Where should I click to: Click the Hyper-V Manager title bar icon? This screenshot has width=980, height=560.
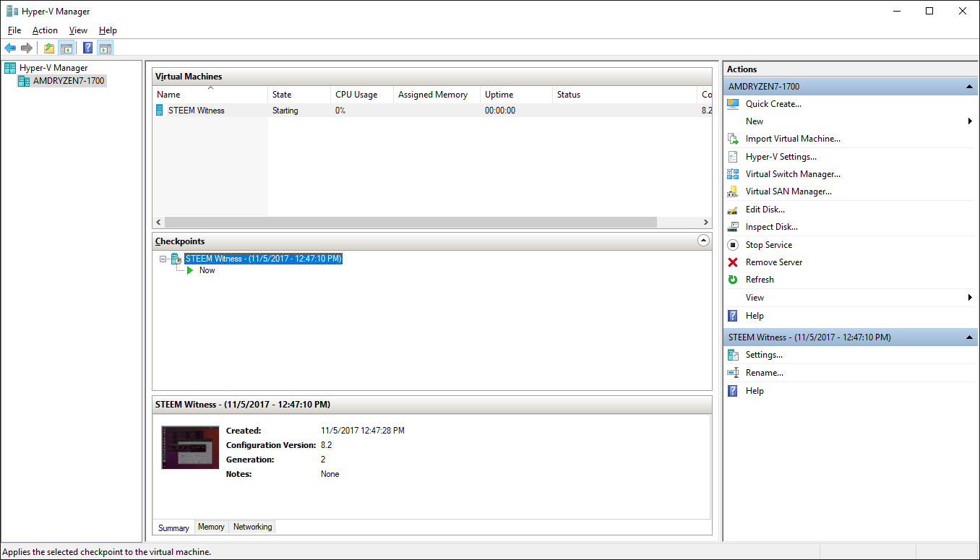pos(12,11)
